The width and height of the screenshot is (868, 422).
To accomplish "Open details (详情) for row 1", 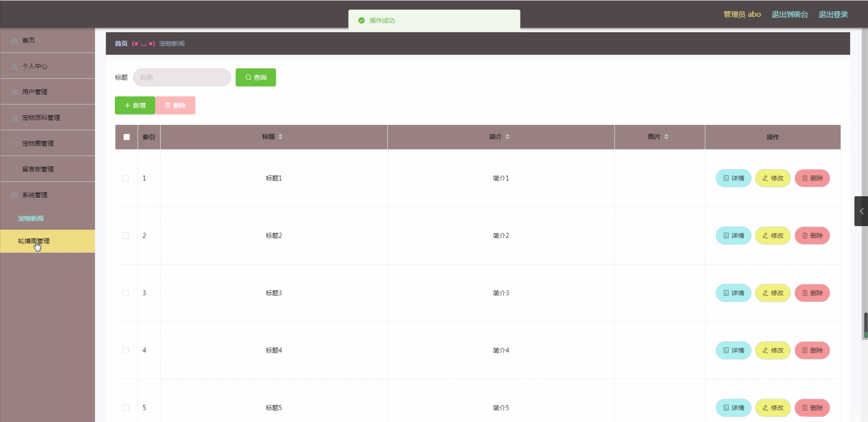I will coord(733,178).
